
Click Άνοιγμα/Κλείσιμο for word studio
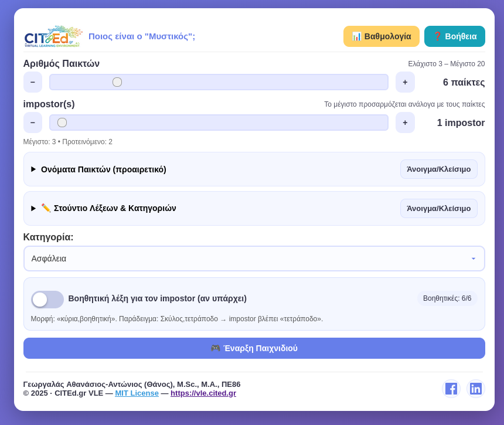coord(438,208)
